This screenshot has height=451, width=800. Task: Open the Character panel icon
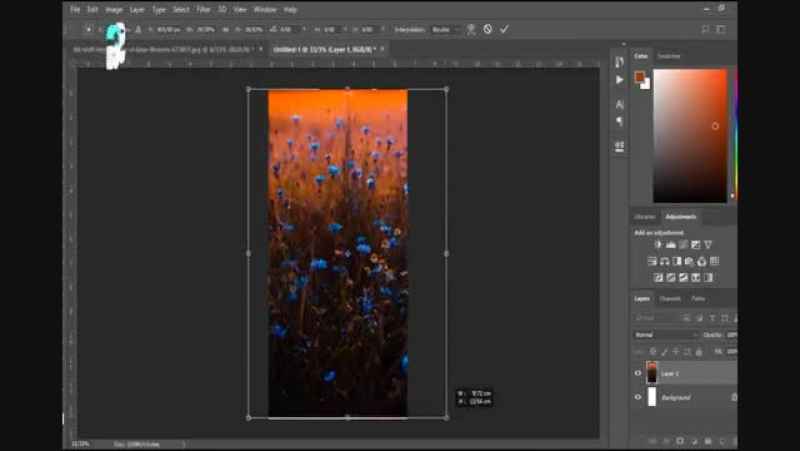click(620, 104)
